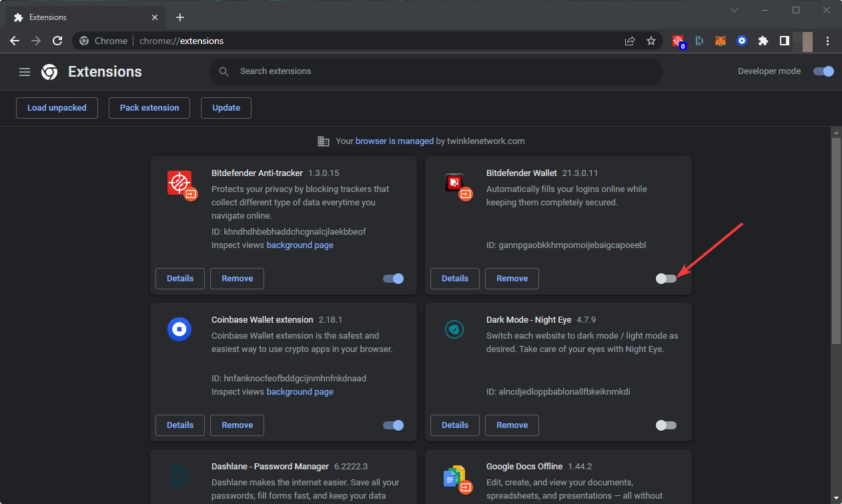
Task: Click the Coinbase Wallet extension card icon
Action: pyautogui.click(x=179, y=329)
